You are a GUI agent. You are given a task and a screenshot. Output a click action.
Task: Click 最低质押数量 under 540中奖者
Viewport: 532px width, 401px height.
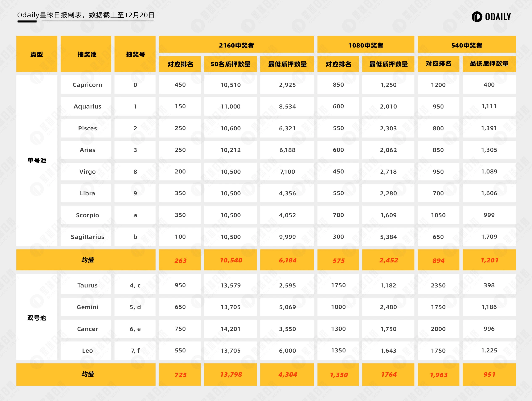pos(494,64)
